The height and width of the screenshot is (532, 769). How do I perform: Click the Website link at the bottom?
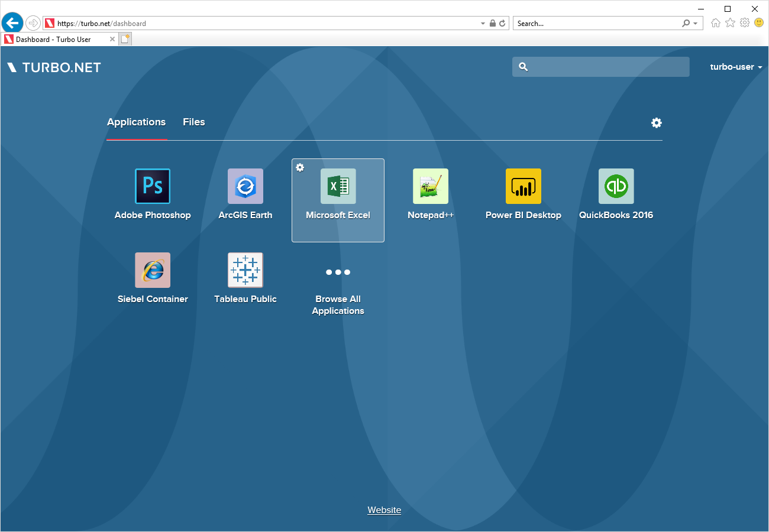[384, 510]
